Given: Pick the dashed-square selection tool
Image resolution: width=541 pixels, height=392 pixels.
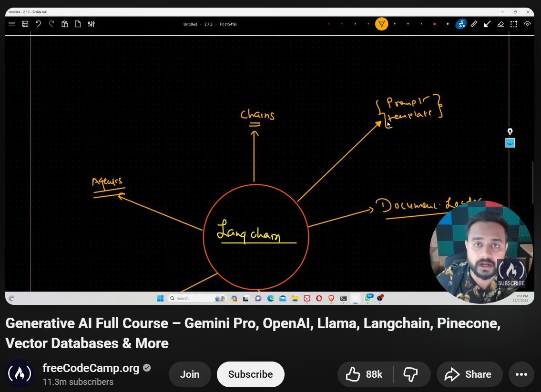Looking at the screenshot, I should 514,24.
